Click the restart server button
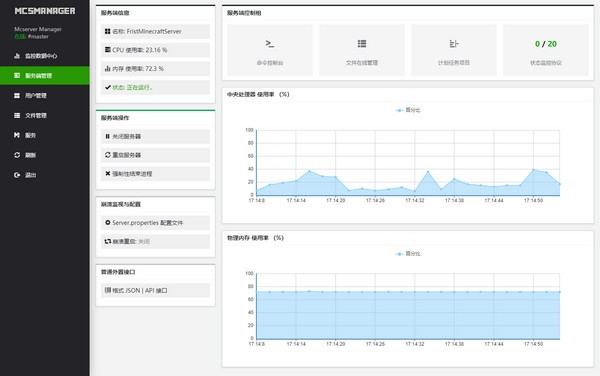 click(x=155, y=155)
